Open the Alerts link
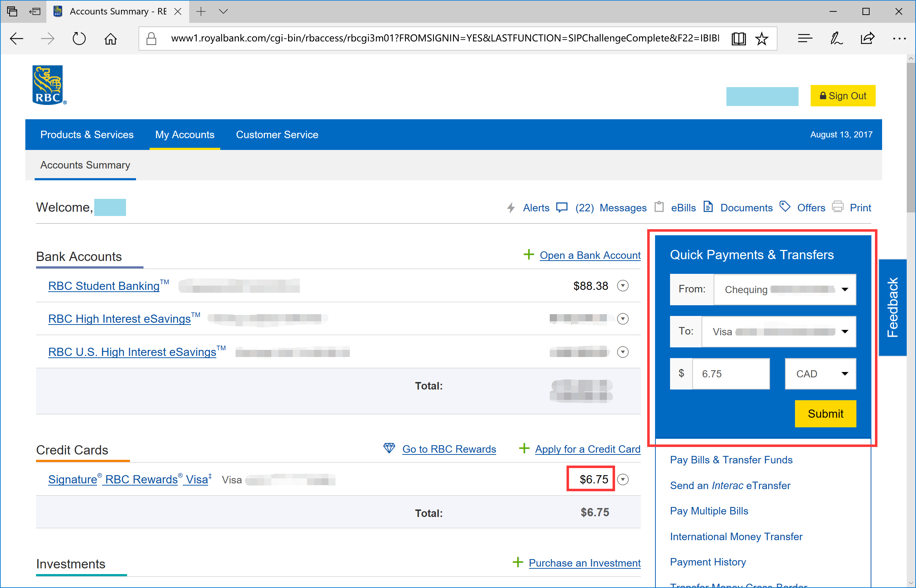Image resolution: width=916 pixels, height=588 pixels. pyautogui.click(x=536, y=208)
